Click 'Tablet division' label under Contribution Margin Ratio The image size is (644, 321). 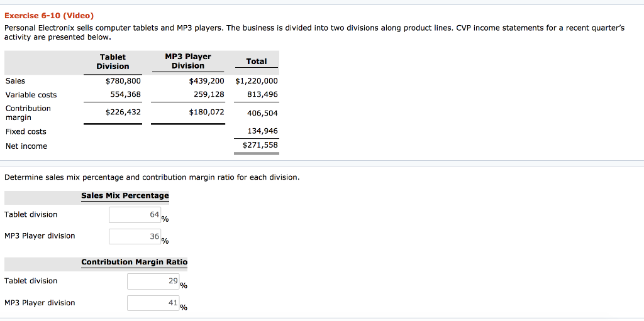tap(31, 281)
